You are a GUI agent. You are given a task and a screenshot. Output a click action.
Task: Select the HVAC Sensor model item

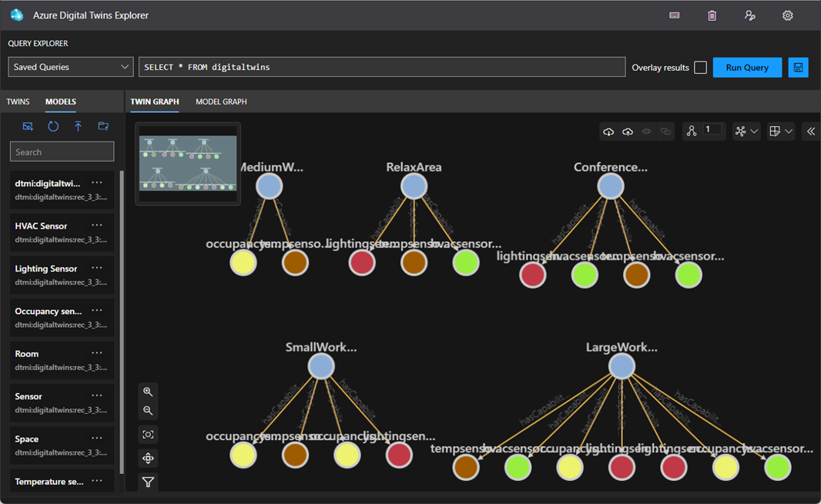coord(62,232)
